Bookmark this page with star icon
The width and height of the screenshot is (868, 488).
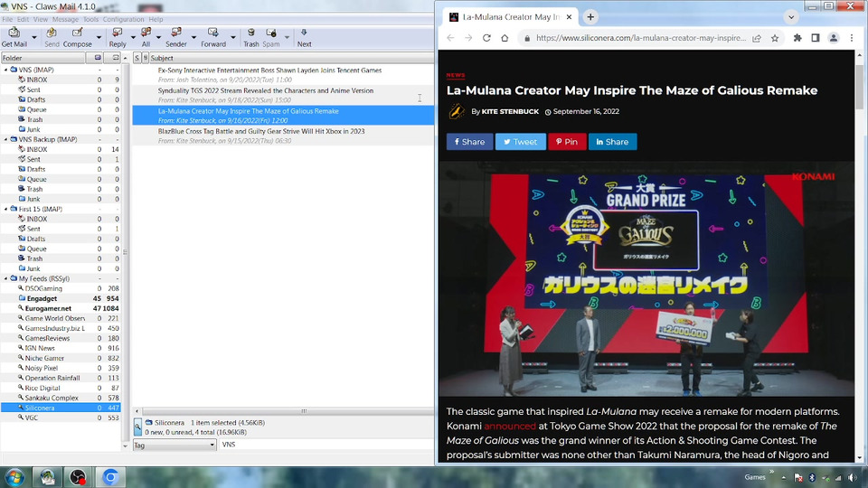tap(775, 38)
